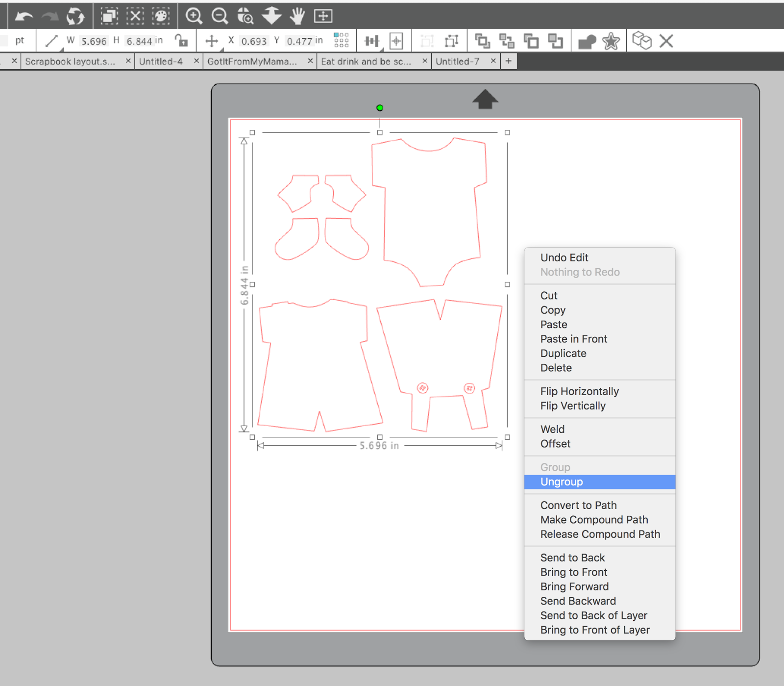The image size is (784, 686).
Task: Open the move options arrows dropdown
Action: 212,41
